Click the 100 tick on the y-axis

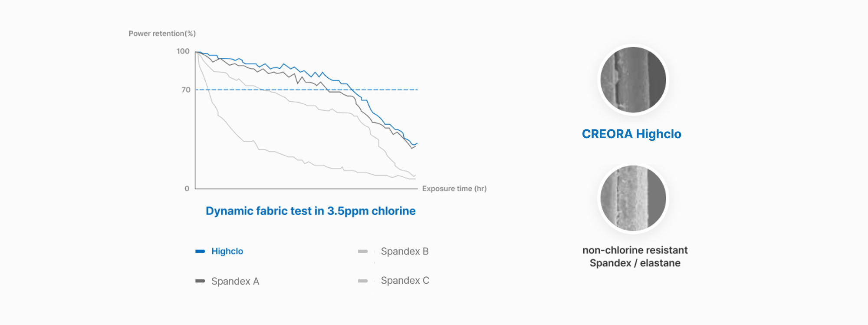pyautogui.click(x=183, y=51)
